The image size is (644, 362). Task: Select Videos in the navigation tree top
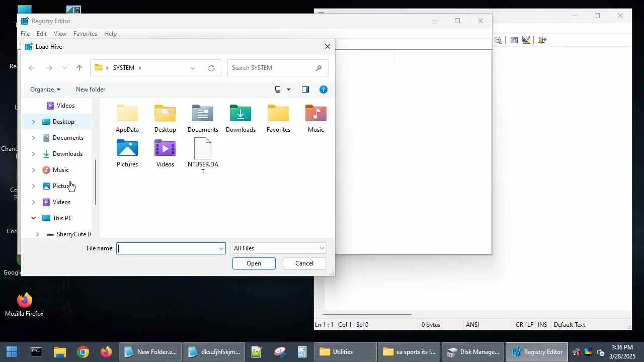65,106
